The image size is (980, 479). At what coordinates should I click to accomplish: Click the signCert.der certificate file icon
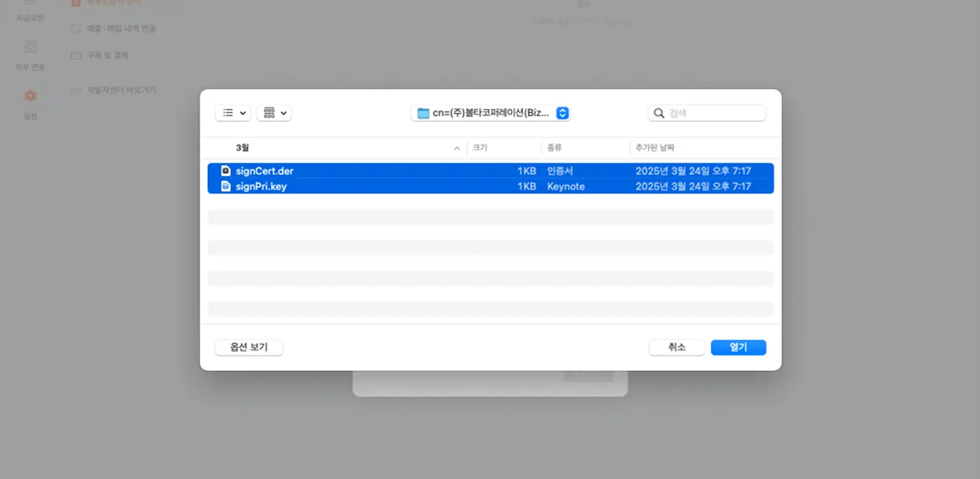coord(225,171)
